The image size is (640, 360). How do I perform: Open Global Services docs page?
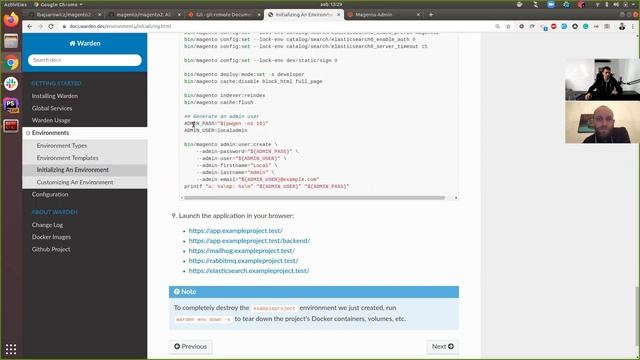pyautogui.click(x=52, y=108)
